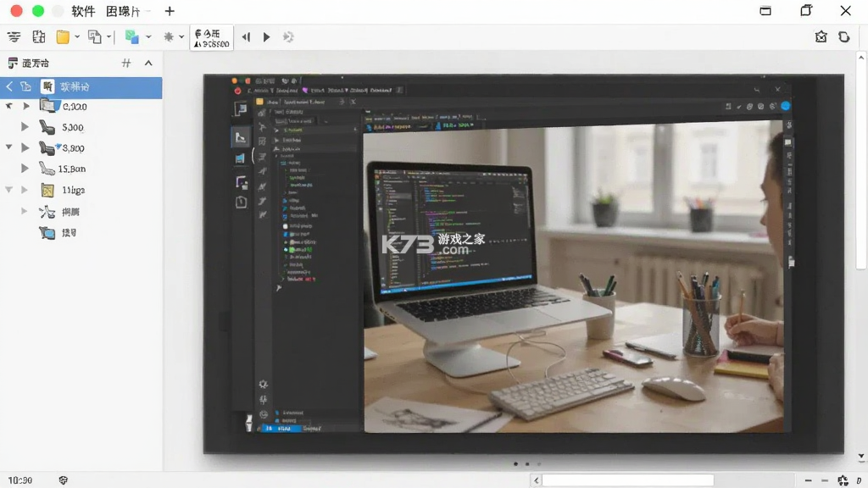Click the 10:90 status bar text

20,480
